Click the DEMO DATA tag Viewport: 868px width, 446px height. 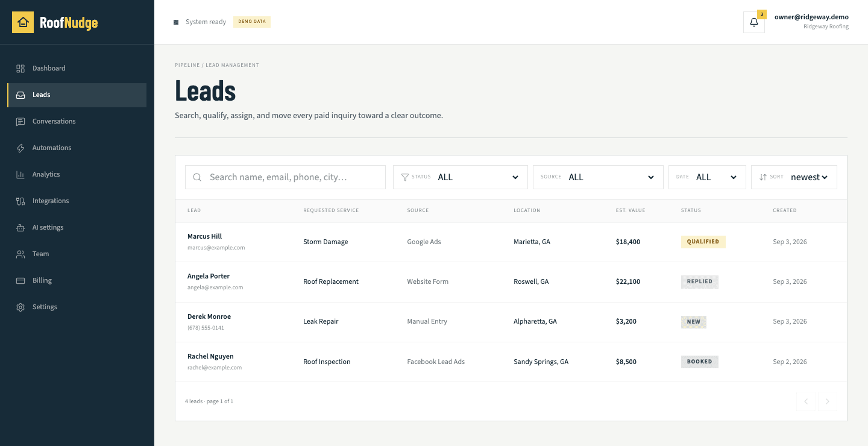tap(252, 22)
